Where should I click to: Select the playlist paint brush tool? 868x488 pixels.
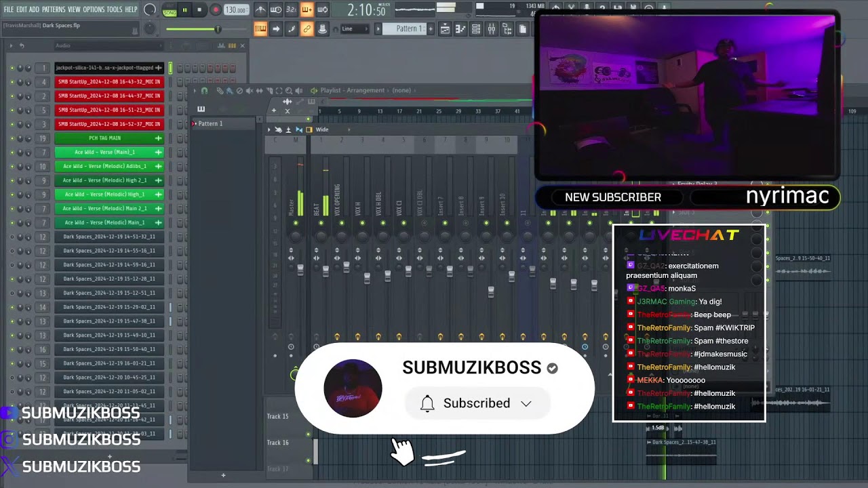[229, 91]
